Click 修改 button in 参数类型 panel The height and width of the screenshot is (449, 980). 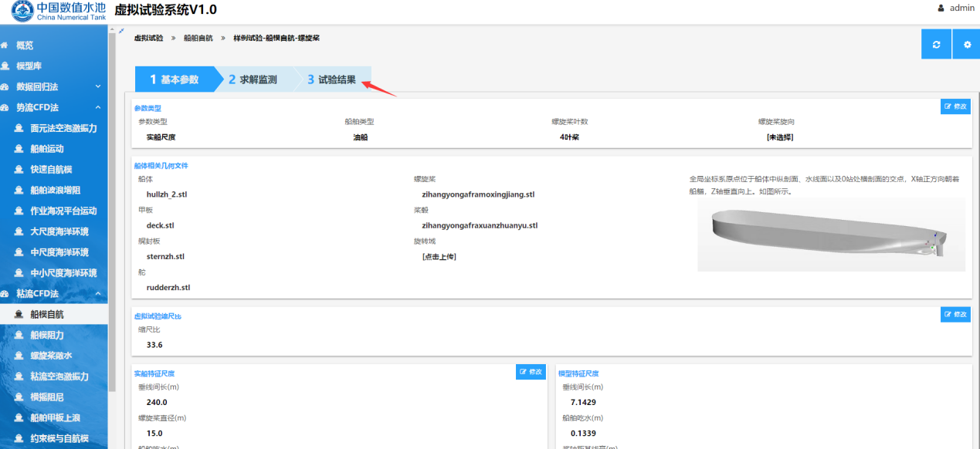[x=955, y=107]
